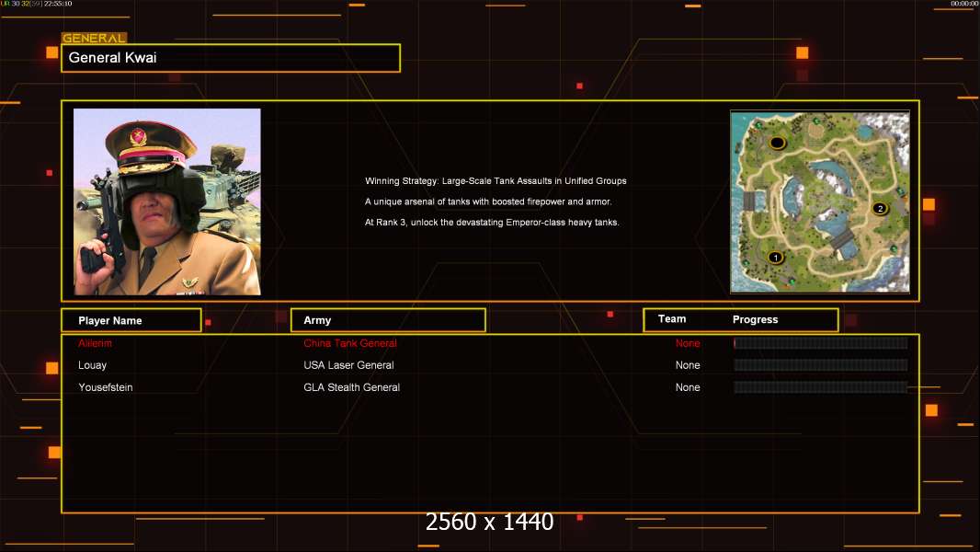This screenshot has width=980, height=552.
Task: Select the Player Name column header
Action: tap(131, 320)
